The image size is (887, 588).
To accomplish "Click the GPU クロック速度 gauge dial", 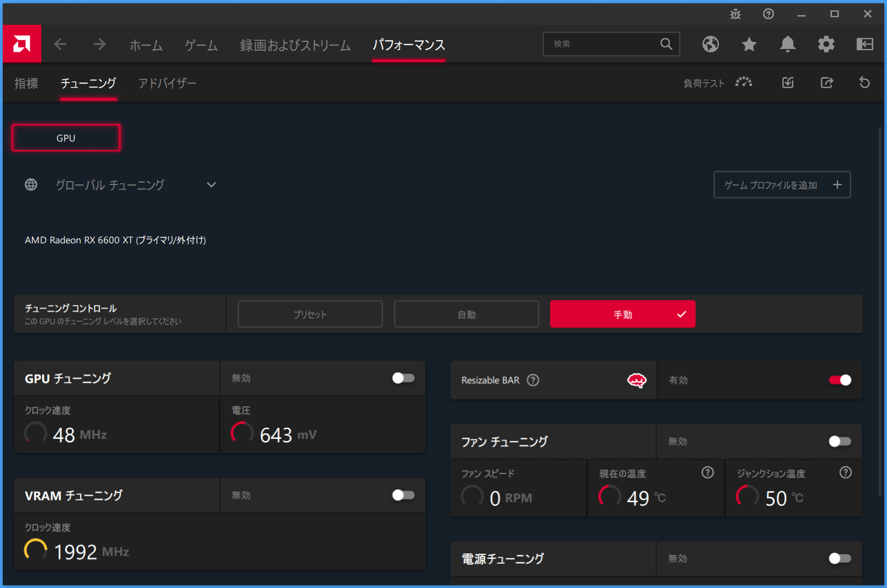I will click(x=36, y=433).
